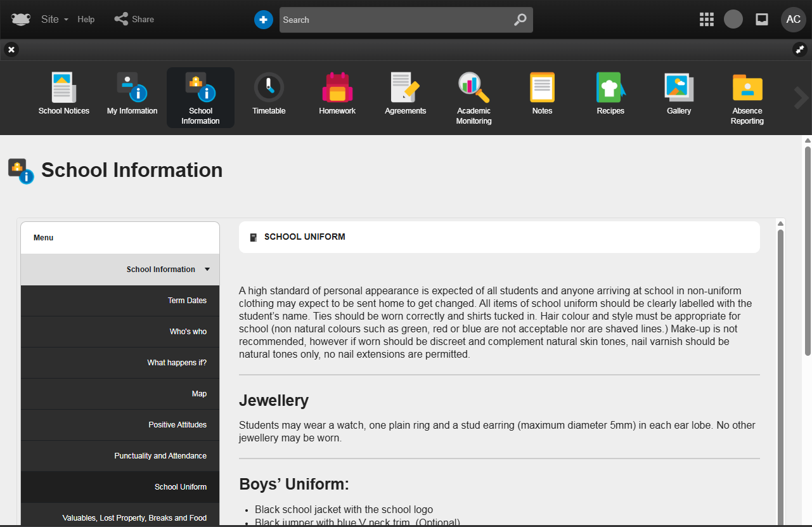This screenshot has height=527, width=812.
Task: Open Academic Monitoring chart icon
Action: pyautogui.click(x=474, y=88)
